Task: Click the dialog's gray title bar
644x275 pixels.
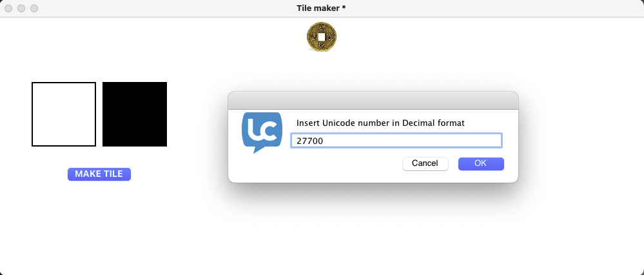Action: (373, 101)
